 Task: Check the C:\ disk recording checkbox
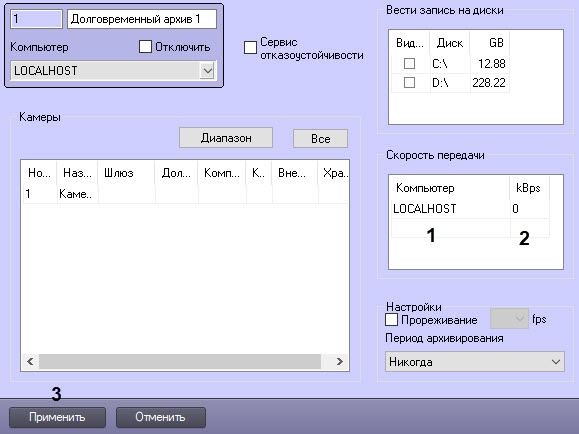click(409, 64)
